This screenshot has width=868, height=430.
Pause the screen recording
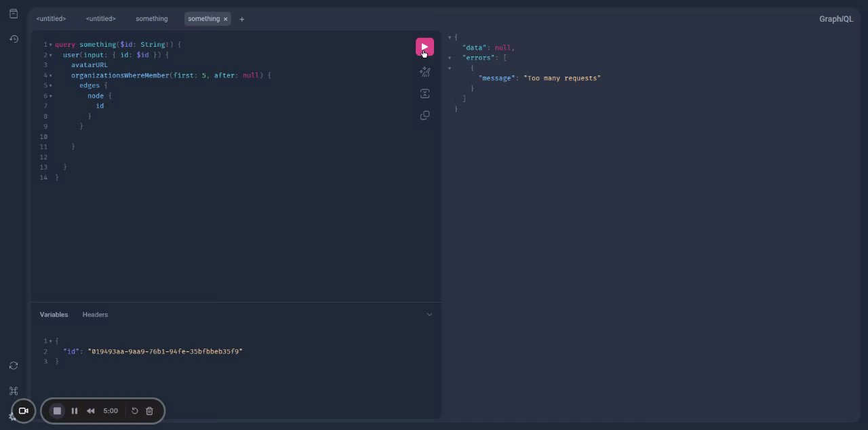[x=75, y=411]
